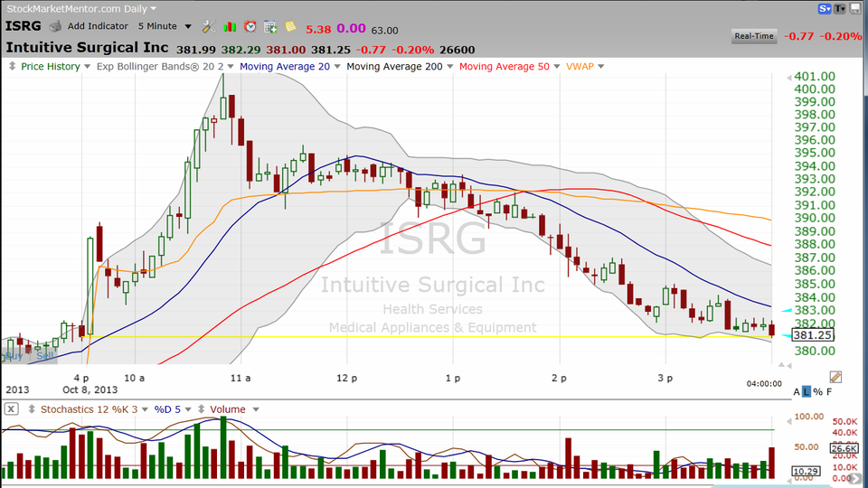Click the Volume indicator move arrows

[x=201, y=408]
